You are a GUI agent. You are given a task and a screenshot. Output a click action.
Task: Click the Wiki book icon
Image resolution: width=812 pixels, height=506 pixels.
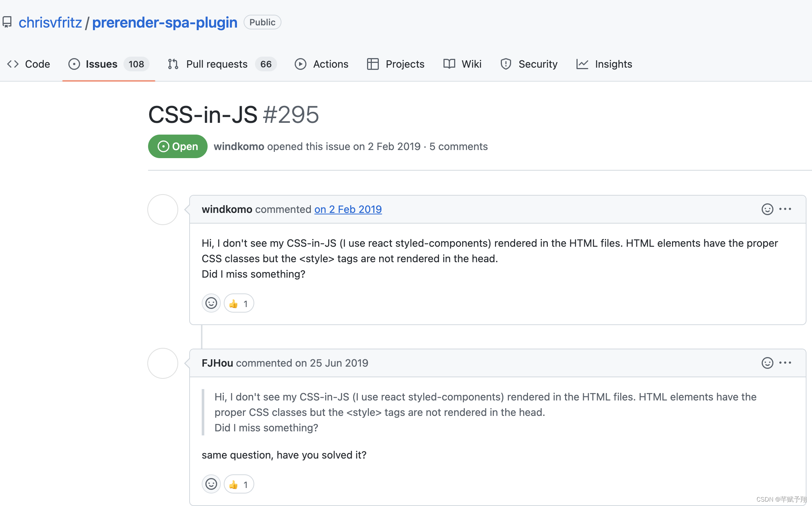[449, 64]
